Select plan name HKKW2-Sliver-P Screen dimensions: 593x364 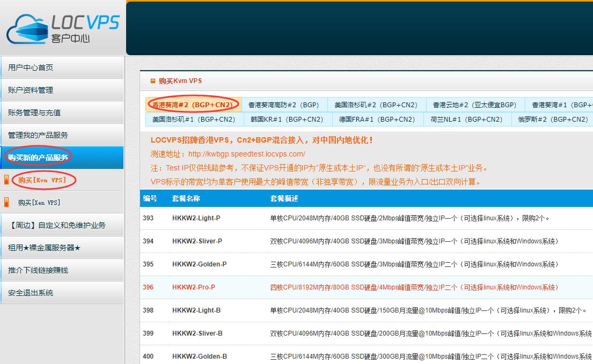197,241
